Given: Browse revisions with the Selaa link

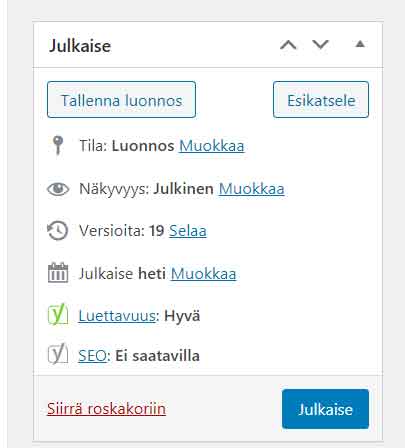Looking at the screenshot, I should (188, 231).
